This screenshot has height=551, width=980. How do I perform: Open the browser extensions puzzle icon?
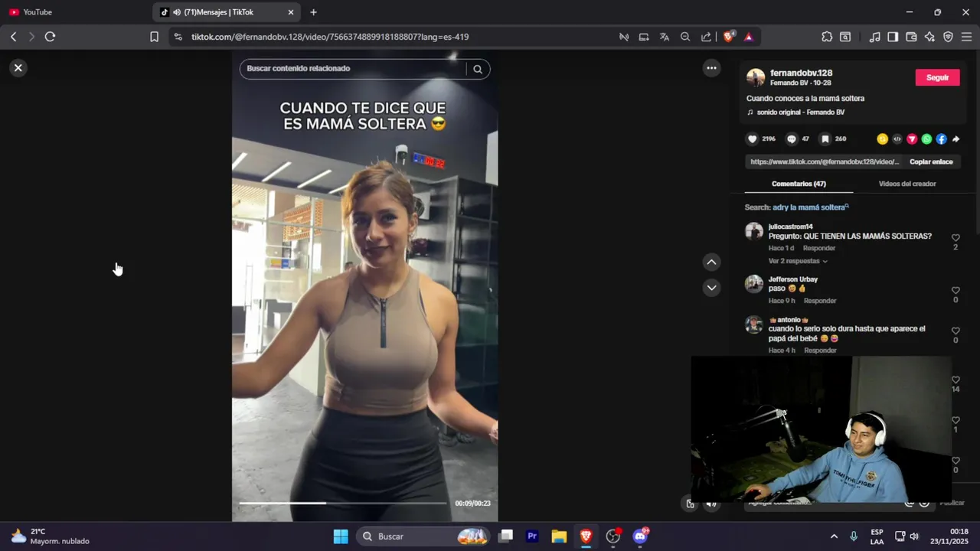[x=827, y=37]
